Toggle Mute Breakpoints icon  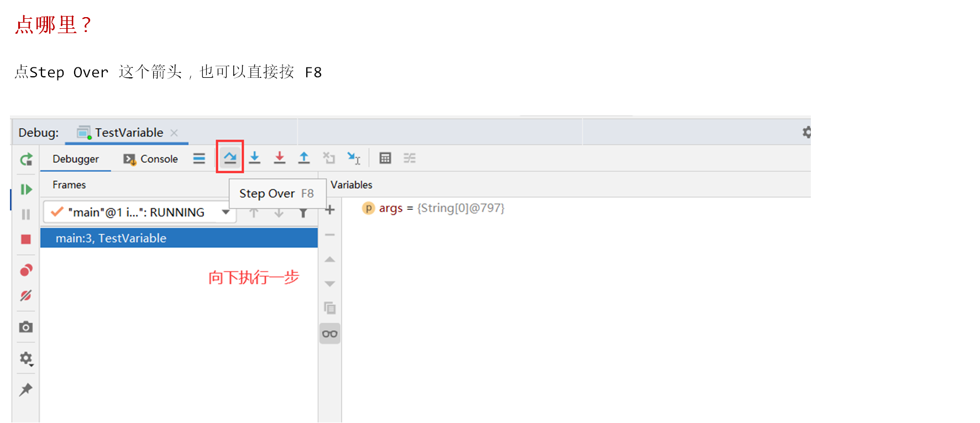point(26,295)
